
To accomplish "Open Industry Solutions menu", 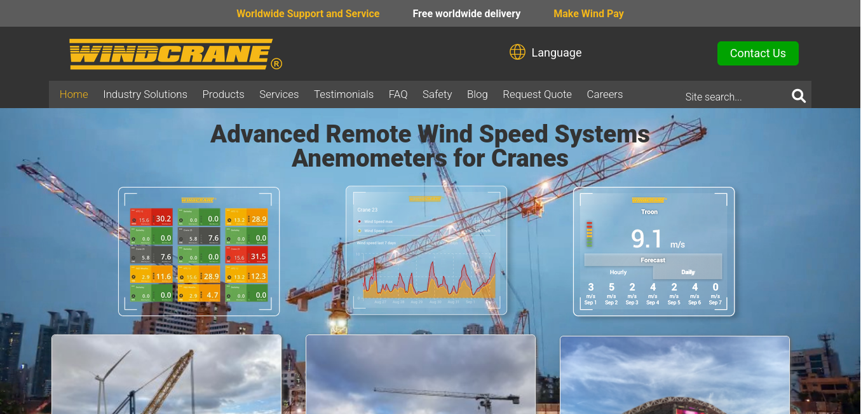I will [145, 94].
